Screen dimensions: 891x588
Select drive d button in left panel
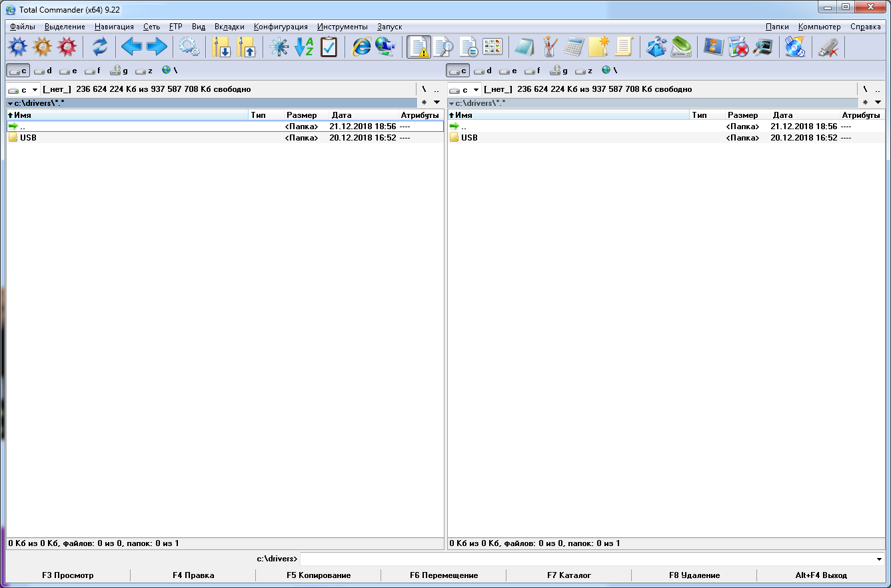click(43, 71)
